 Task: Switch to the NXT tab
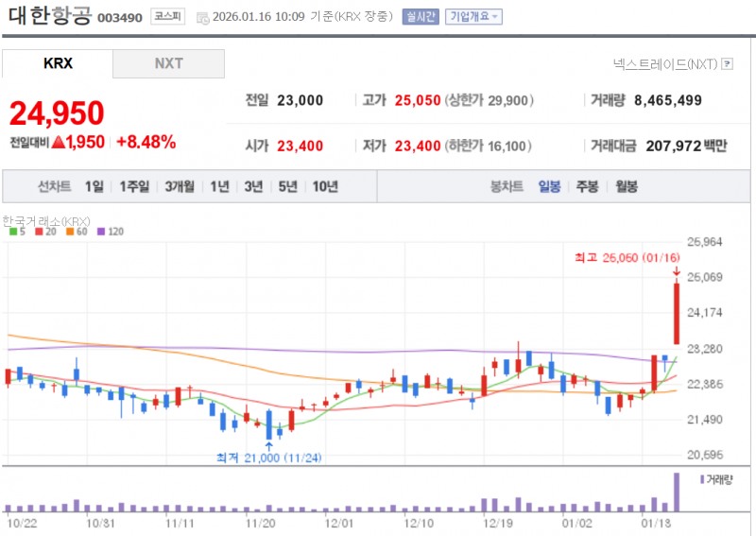pos(169,63)
